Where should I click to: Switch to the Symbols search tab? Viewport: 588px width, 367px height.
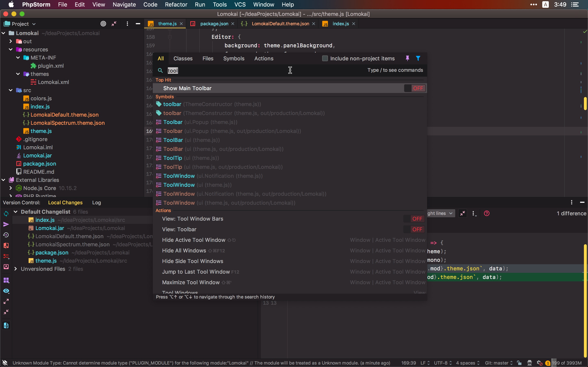(x=234, y=59)
